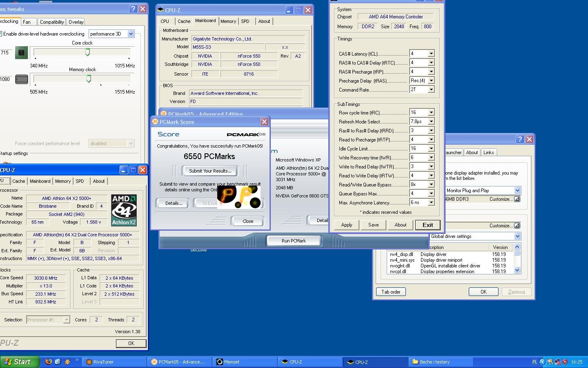Click Exit in Memset
Image resolution: width=588 pixels, height=368 pixels.
[x=428, y=225]
